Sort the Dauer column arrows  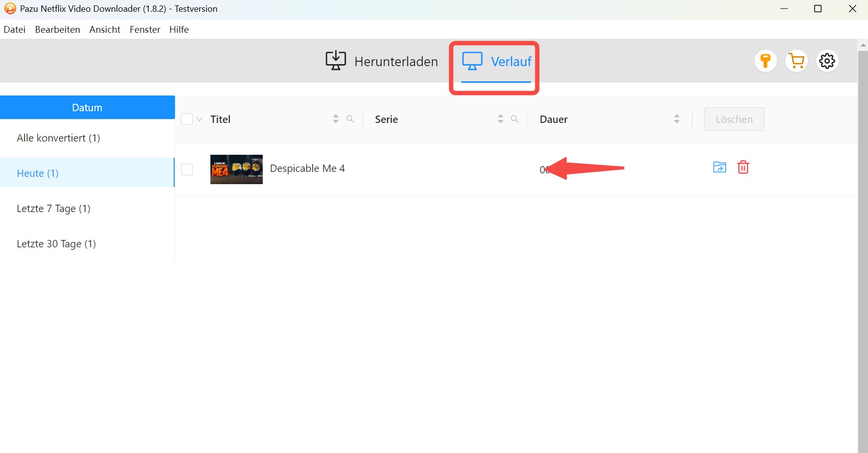pyautogui.click(x=677, y=119)
